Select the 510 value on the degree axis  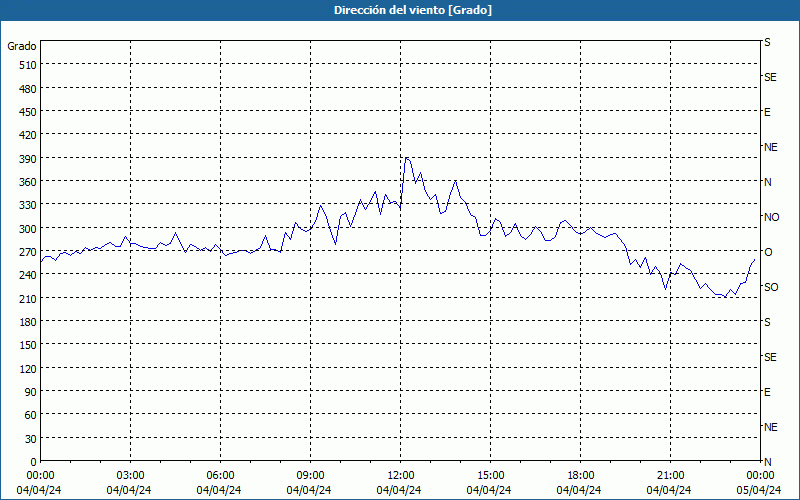click(x=28, y=65)
